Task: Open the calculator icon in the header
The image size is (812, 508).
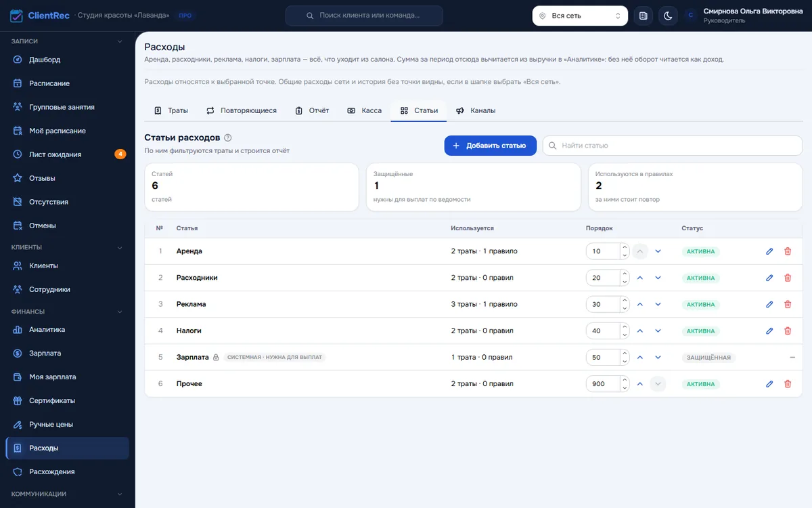Action: point(644,16)
